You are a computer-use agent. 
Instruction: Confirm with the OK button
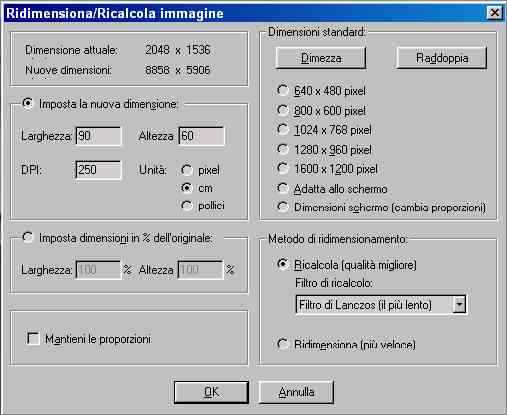coord(211,392)
